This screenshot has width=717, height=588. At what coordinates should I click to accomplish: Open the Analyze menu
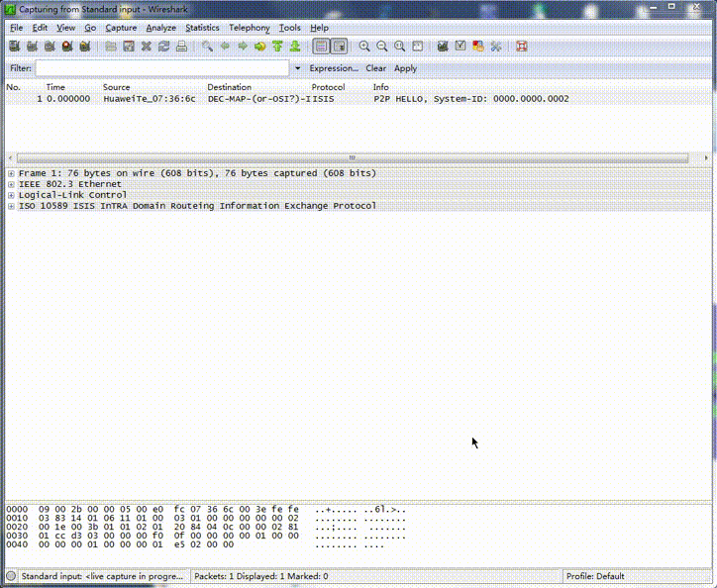coord(161,28)
